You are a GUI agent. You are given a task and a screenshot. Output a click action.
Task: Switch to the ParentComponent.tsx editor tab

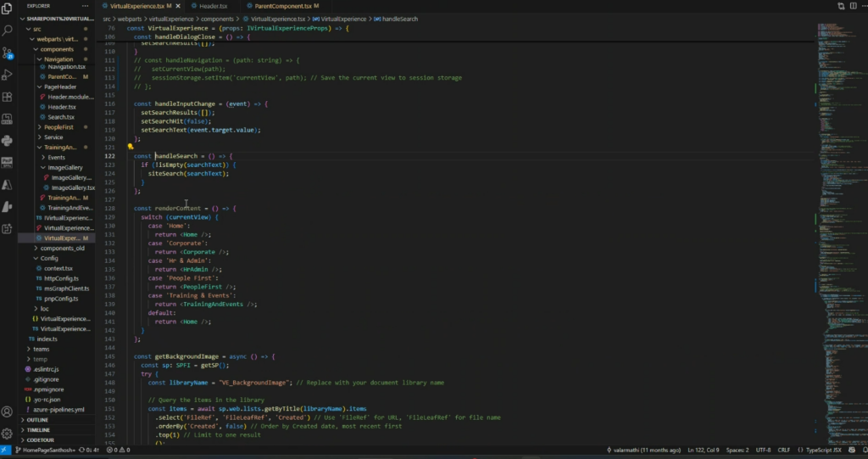click(x=282, y=6)
